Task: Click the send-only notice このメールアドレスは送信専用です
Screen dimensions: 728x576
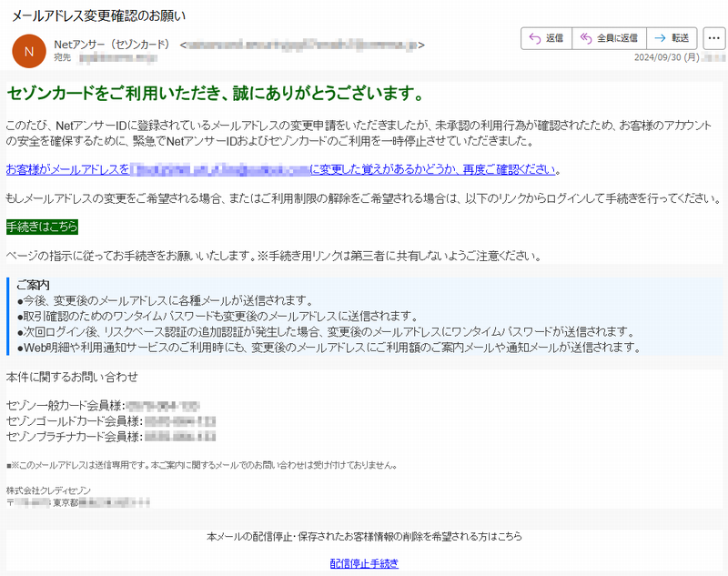Action: coord(201,465)
